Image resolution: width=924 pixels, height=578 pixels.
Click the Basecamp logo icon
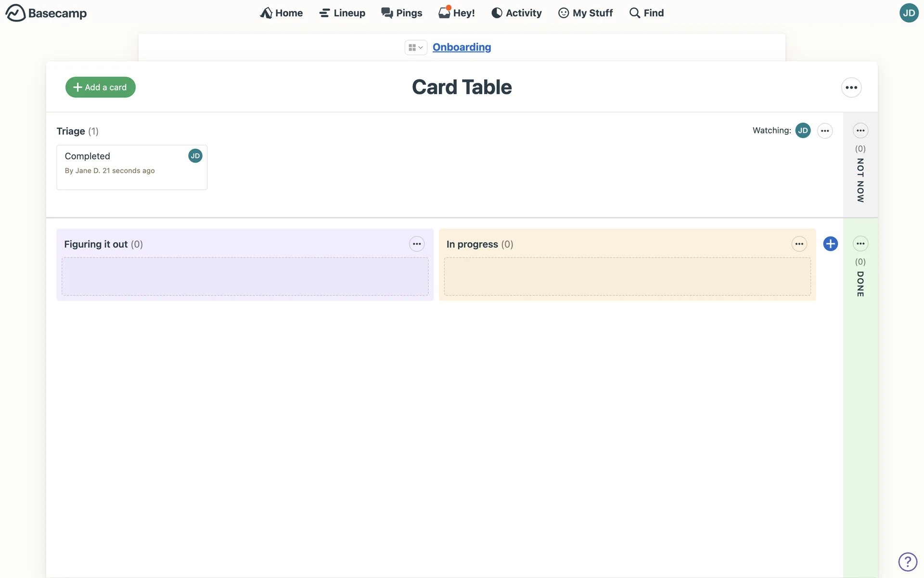pos(15,13)
